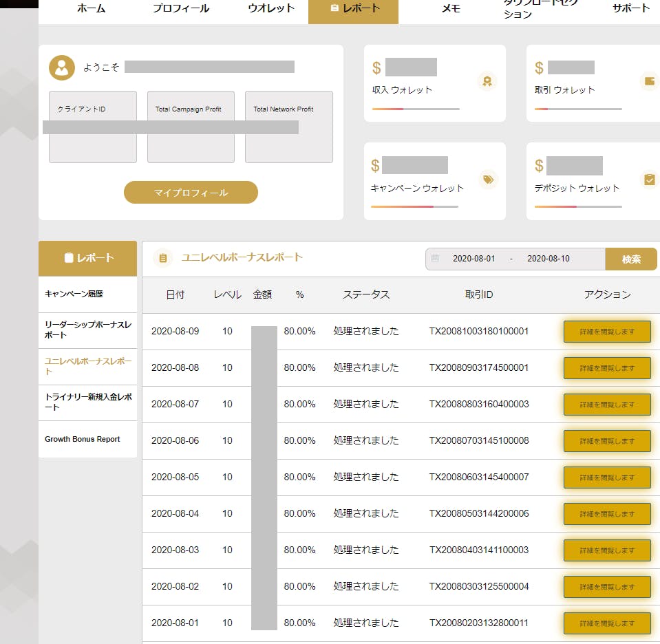Click the wallet icon on 取引 ウォレット card
Viewport: 660px width, 644px height.
pos(649,81)
